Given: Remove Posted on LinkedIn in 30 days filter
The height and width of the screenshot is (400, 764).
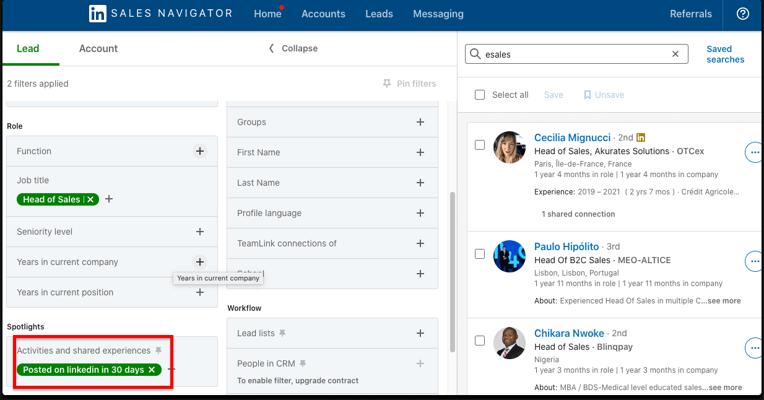Looking at the screenshot, I should coord(152,370).
